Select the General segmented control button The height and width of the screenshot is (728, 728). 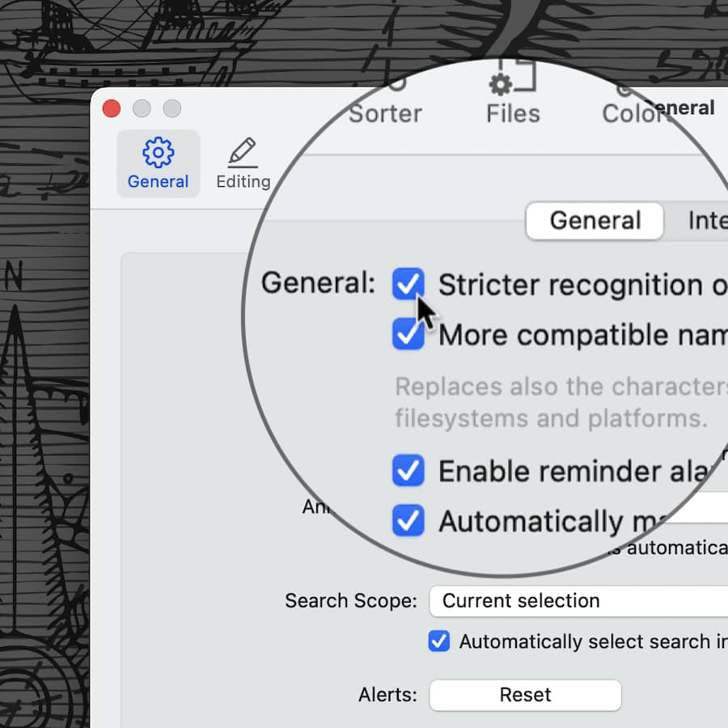[x=595, y=221]
